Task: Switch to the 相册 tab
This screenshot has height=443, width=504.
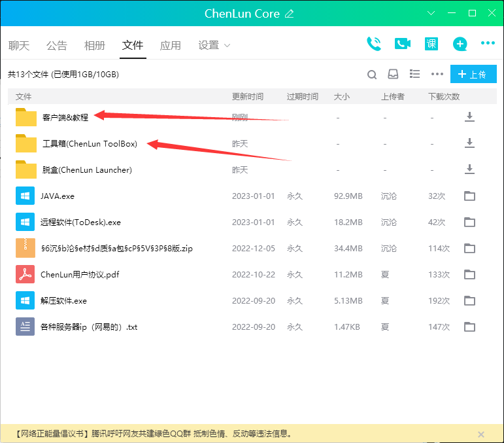Action: 95,45
